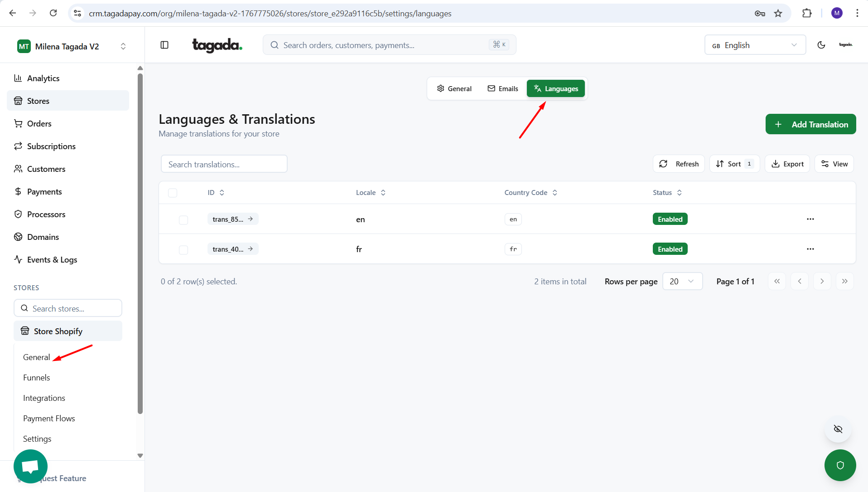Open Analytics in the sidebar
868x492 pixels.
click(43, 78)
